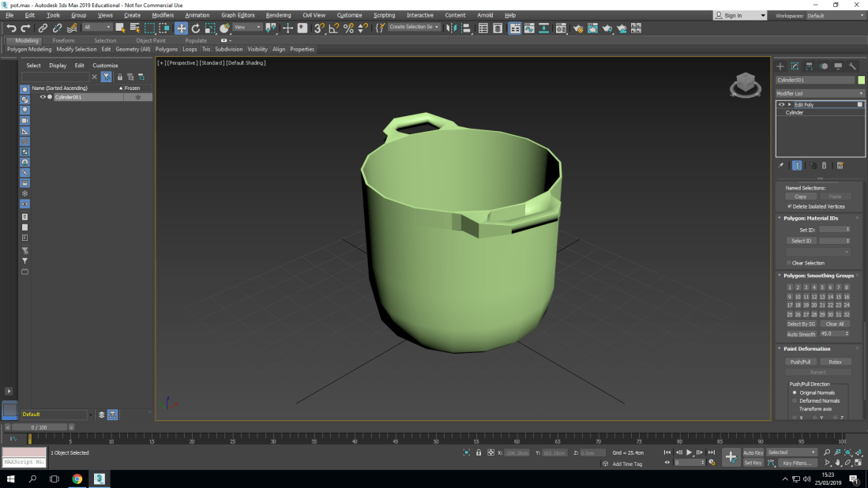
Task: Open the Workspaces dropdown
Action: point(835,15)
